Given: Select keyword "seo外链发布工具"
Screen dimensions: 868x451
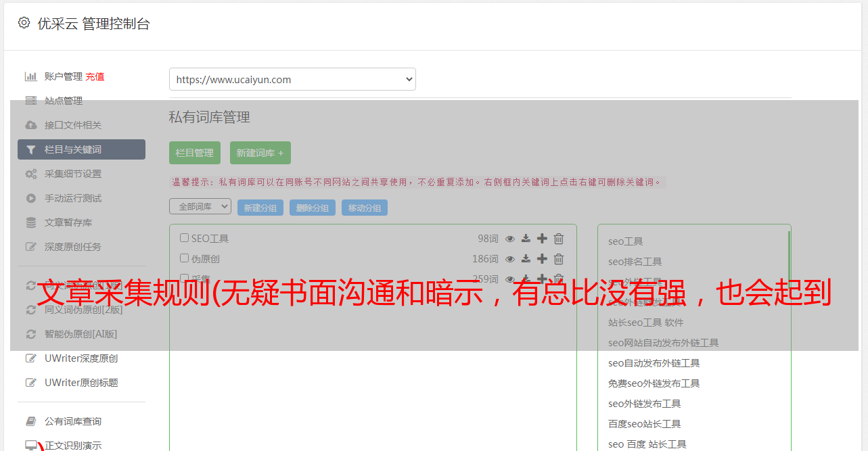Looking at the screenshot, I should 645,404.
